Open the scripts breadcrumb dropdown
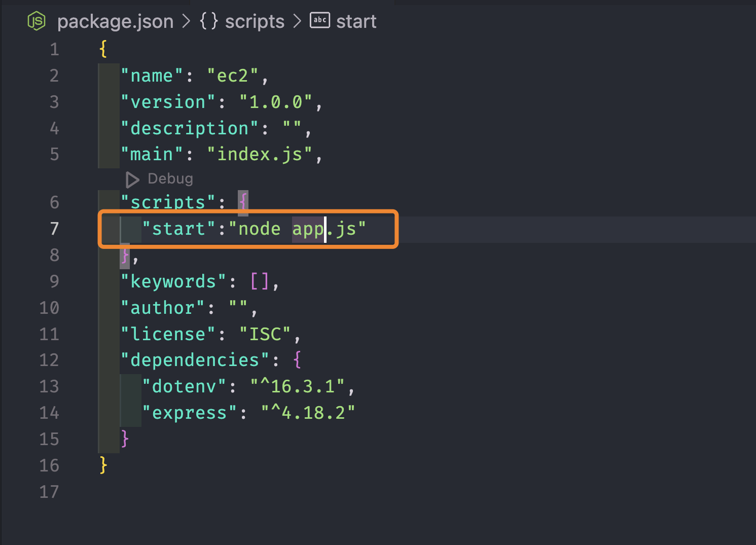The image size is (756, 545). (255, 22)
